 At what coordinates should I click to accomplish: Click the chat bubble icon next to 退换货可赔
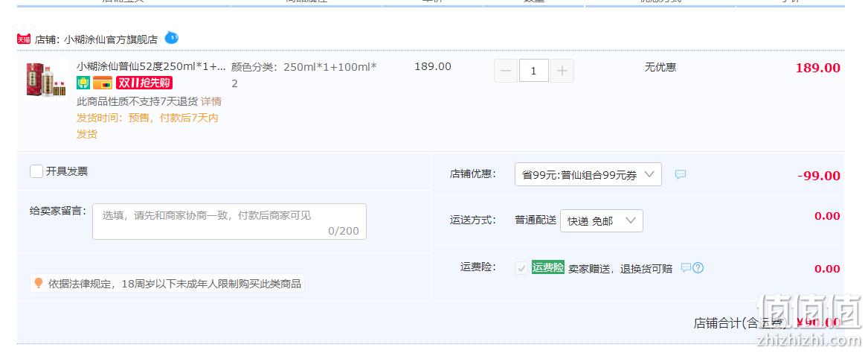(686, 267)
